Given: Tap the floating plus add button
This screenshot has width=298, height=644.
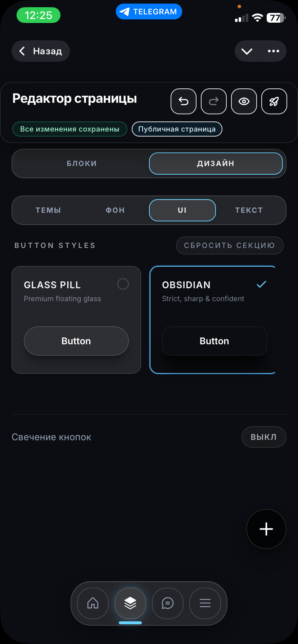Looking at the screenshot, I should coord(266,529).
